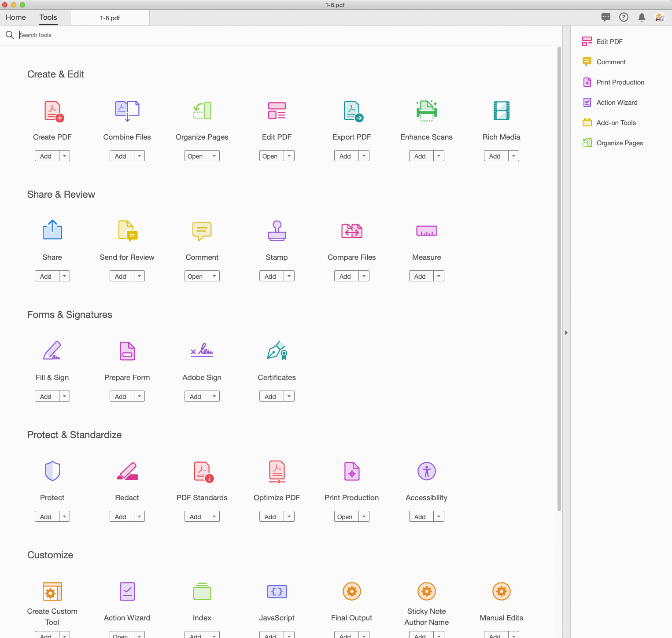Click the Certificates tool icon
The image size is (672, 638).
(277, 350)
